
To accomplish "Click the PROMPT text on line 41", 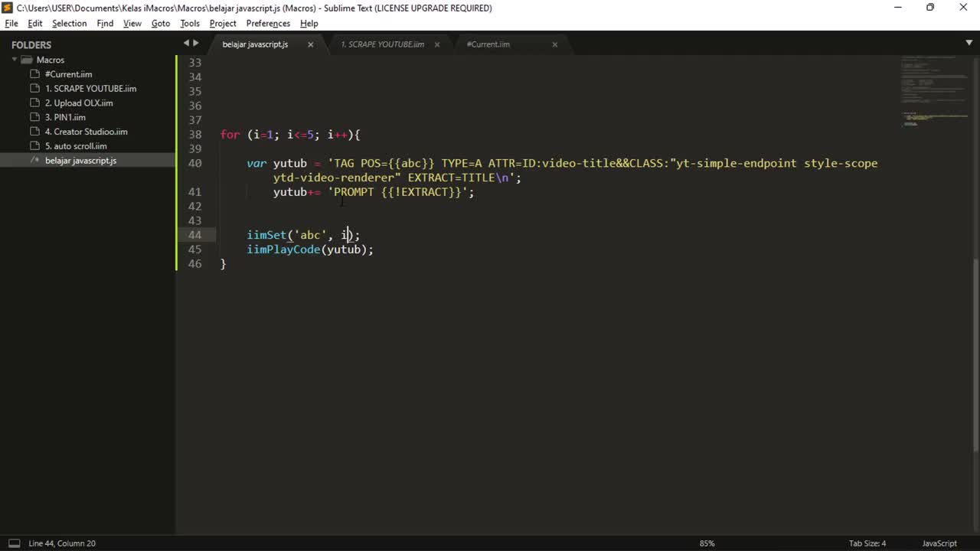I will [x=354, y=192].
